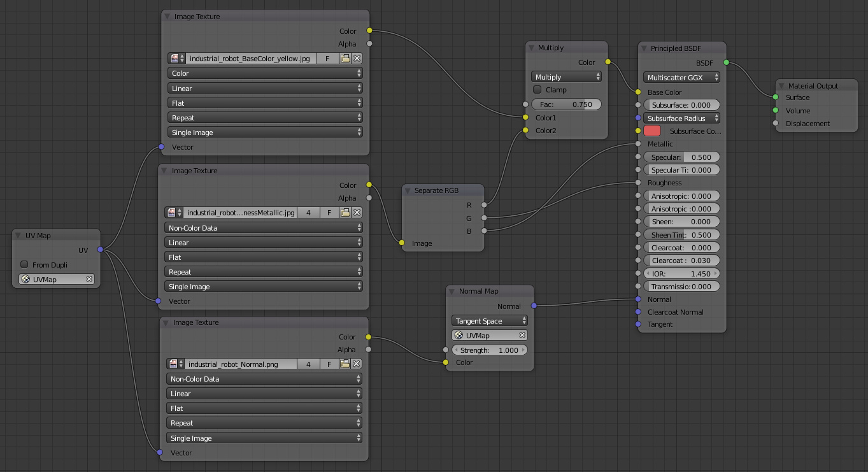Enable Clamp checkbox in Multiply node
Image resolution: width=868 pixels, height=472 pixels.
[x=537, y=90]
